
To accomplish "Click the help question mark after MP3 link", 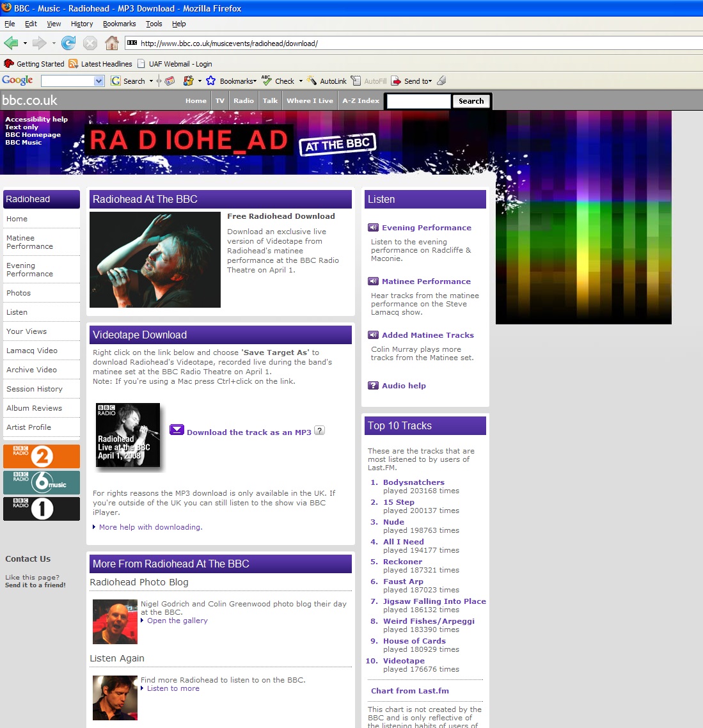I will pyautogui.click(x=319, y=431).
